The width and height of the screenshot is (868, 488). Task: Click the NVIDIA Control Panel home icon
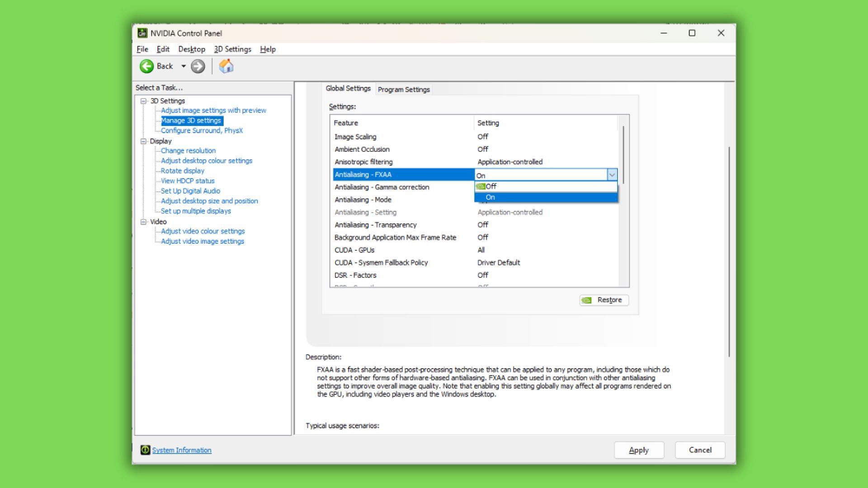pyautogui.click(x=226, y=66)
